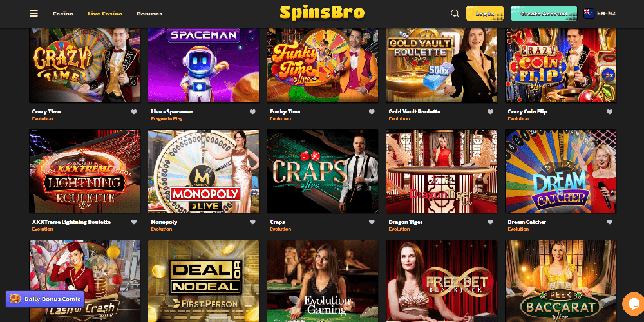The width and height of the screenshot is (644, 322).
Task: Open the Daily Bonus Comic banner
Action: 45,299
